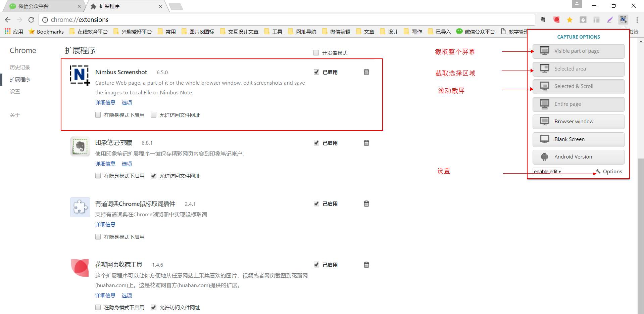Remove 花瓣网页收藏工具 via trash icon

point(366,265)
